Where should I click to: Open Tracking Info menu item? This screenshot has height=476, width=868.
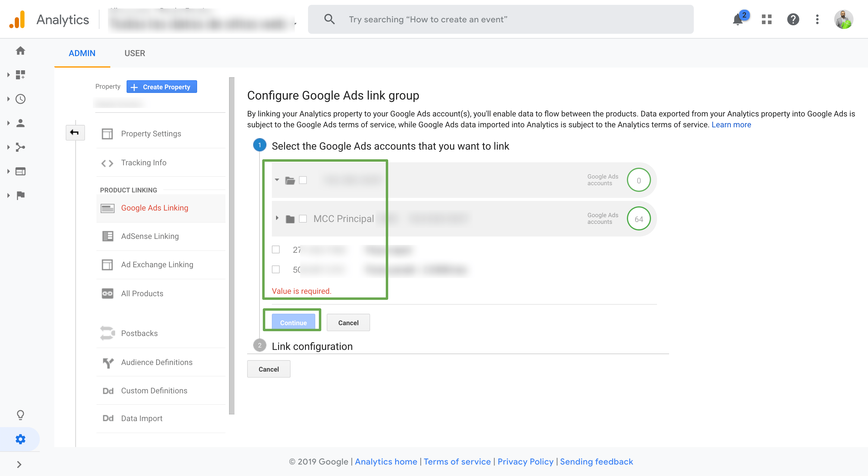[161, 163]
